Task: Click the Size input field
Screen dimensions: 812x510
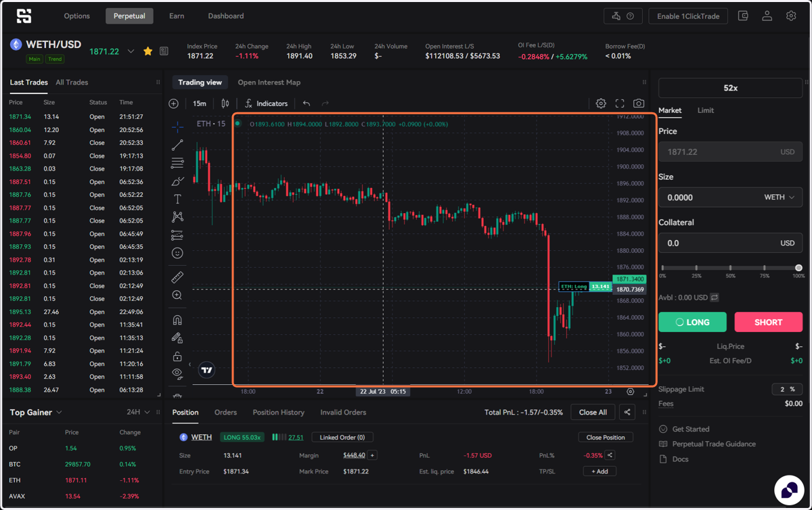Action: (731, 198)
